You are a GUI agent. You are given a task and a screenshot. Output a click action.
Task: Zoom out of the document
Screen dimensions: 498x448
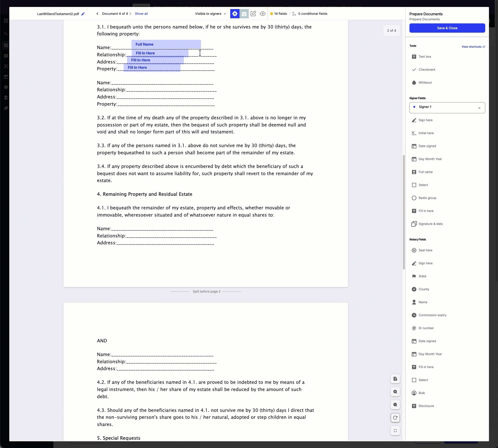click(x=395, y=405)
